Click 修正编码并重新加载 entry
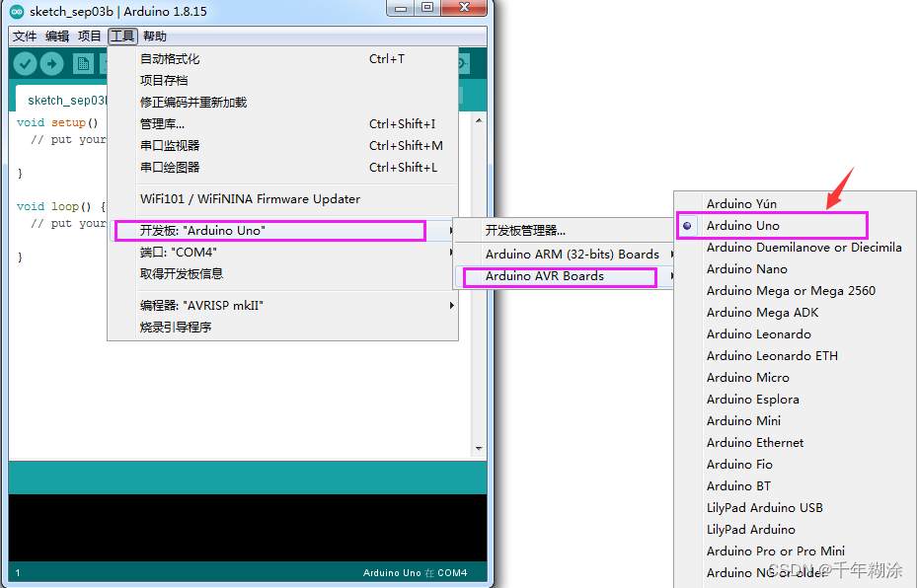The height and width of the screenshot is (588, 918). click(x=282, y=103)
